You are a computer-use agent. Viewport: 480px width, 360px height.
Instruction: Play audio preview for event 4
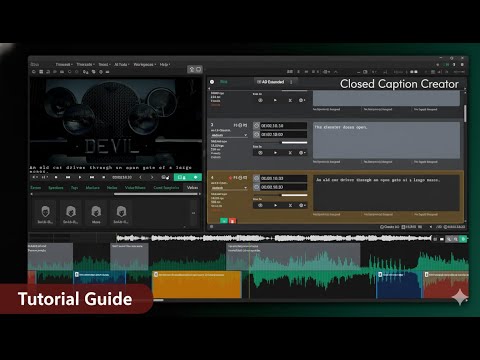(x=275, y=205)
